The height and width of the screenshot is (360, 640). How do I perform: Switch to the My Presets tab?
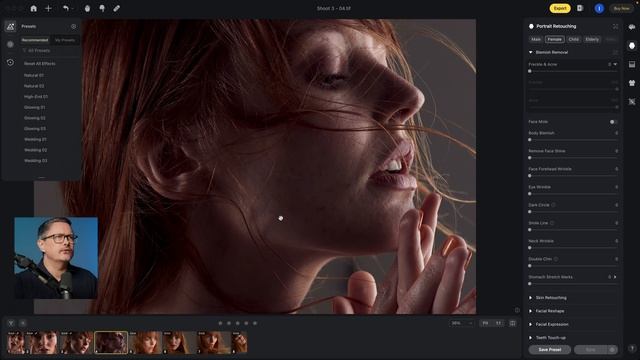pos(65,40)
